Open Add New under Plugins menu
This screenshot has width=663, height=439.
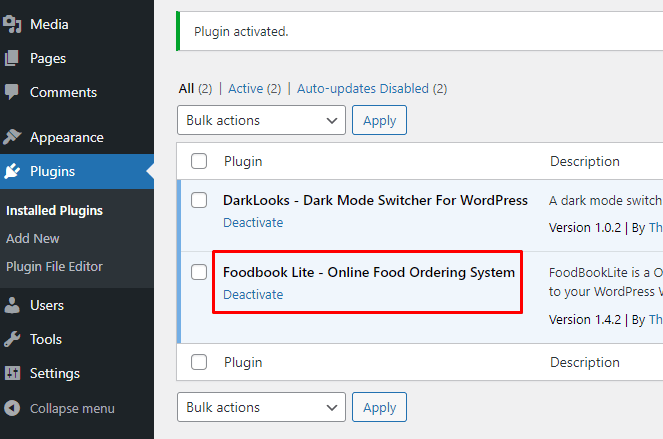(33, 238)
